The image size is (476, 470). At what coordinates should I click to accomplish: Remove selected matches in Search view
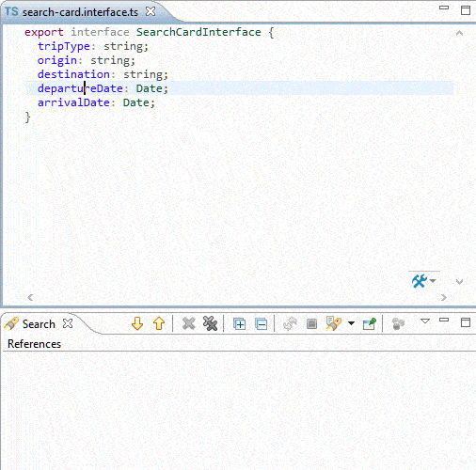188,323
